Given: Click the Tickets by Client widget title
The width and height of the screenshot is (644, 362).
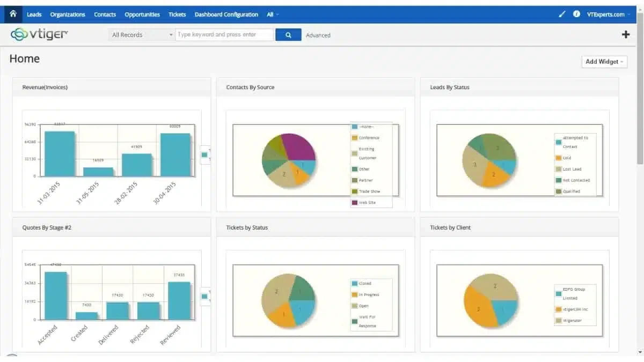Looking at the screenshot, I should coord(450,227).
